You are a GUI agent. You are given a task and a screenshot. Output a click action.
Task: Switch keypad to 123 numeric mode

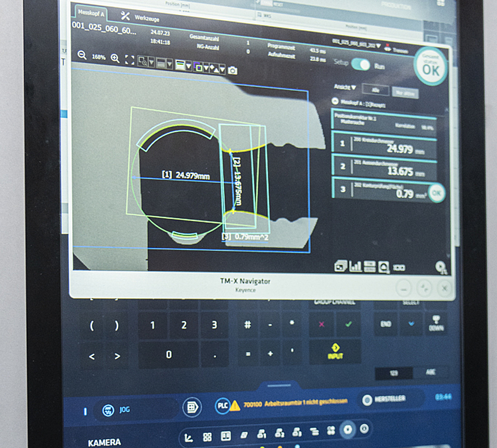point(394,373)
